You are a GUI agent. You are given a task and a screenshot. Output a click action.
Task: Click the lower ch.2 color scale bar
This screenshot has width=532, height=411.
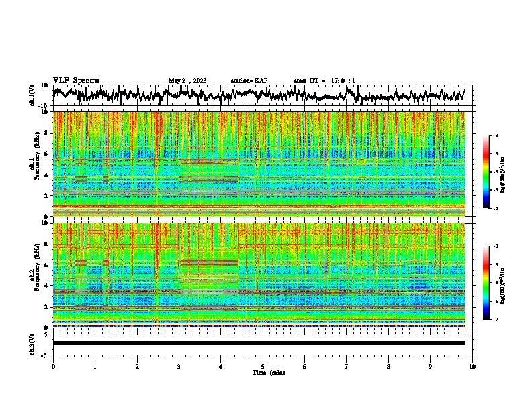click(486, 283)
